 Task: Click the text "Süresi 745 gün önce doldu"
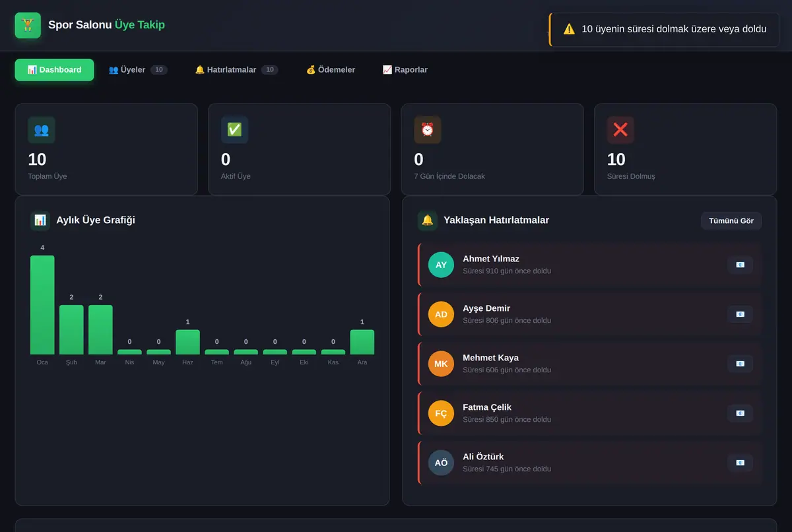(507, 469)
